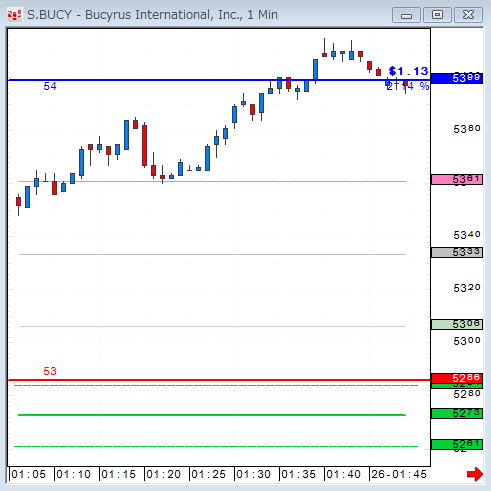Image resolution: width=491 pixels, height=491 pixels.
Task: Click the 26-01:45 time axis label
Action: click(399, 474)
